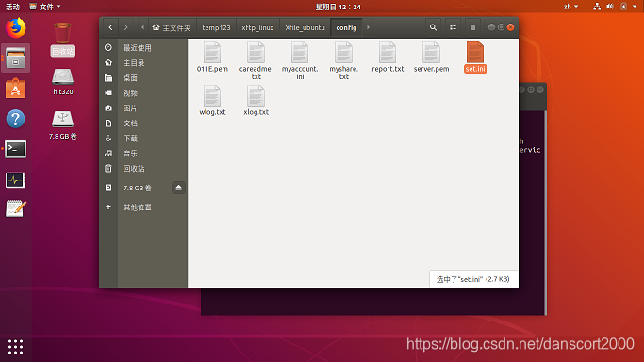Screen dimensions: 644x362
Task: Select the myaccount.ini file
Action: tap(300, 60)
